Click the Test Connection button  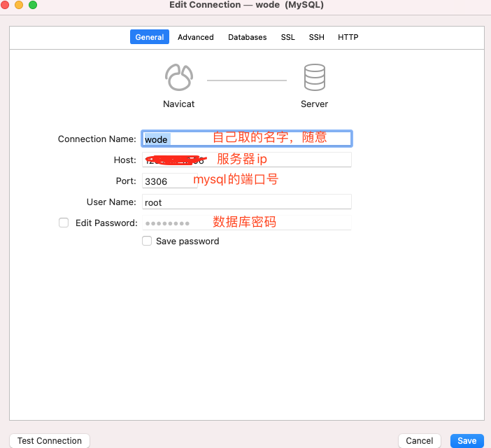click(x=50, y=440)
